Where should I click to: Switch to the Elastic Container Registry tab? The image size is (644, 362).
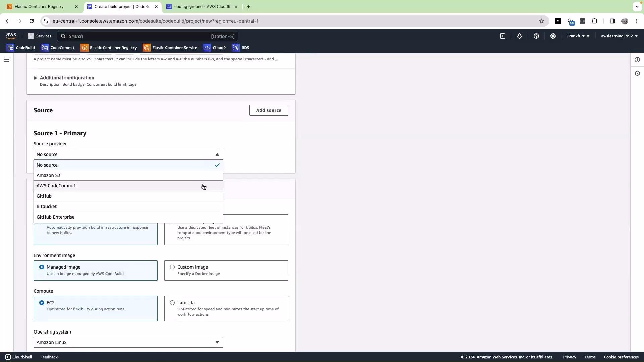pos(42,7)
